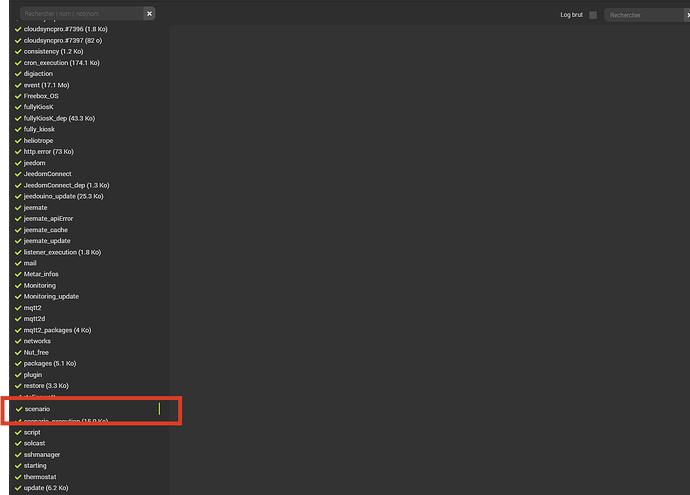Image resolution: width=690 pixels, height=495 pixels.
Task: Open the networks log
Action: 37,341
